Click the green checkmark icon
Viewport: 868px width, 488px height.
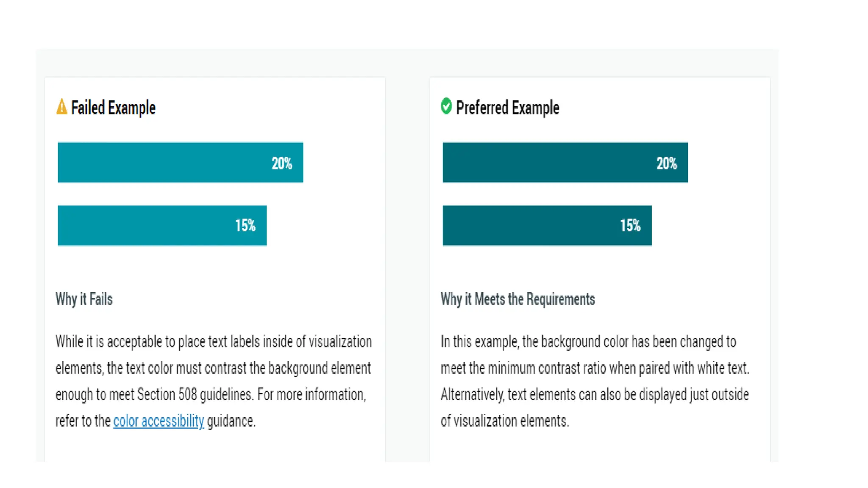(446, 106)
